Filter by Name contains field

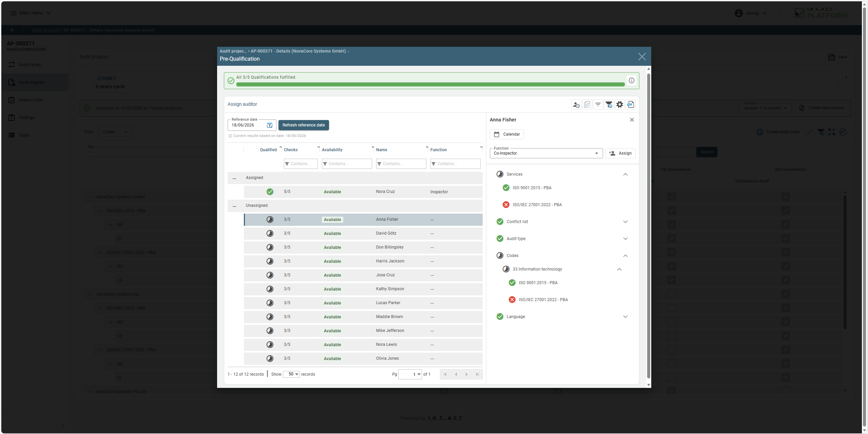(x=401, y=164)
